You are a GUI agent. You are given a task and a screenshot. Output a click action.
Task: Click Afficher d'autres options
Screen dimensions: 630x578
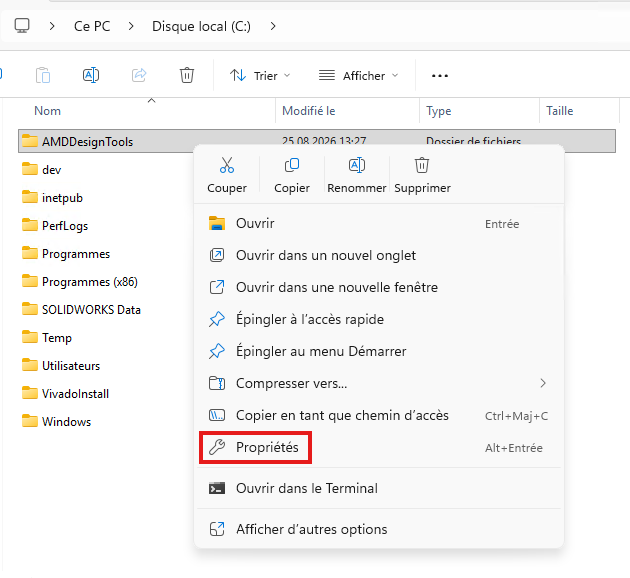[379, 529]
